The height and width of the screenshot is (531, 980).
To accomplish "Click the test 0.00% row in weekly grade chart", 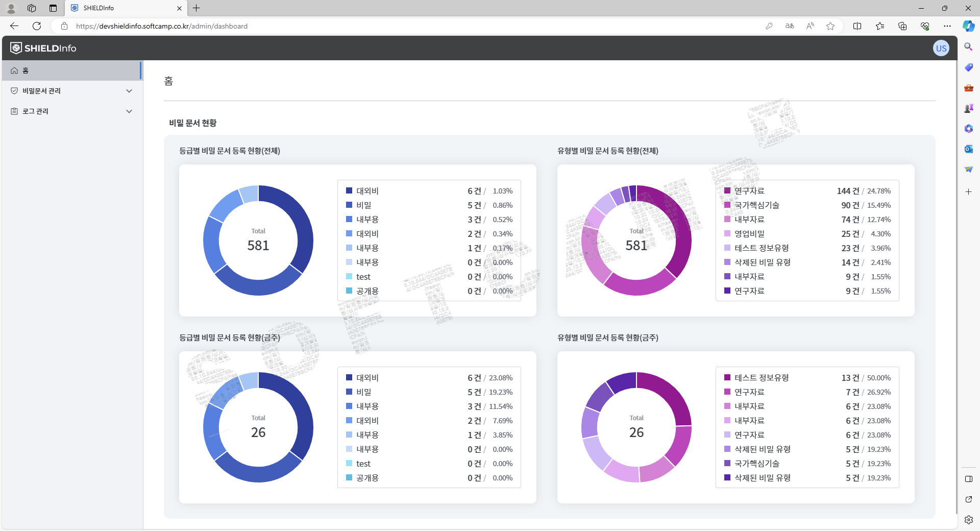I will click(429, 464).
